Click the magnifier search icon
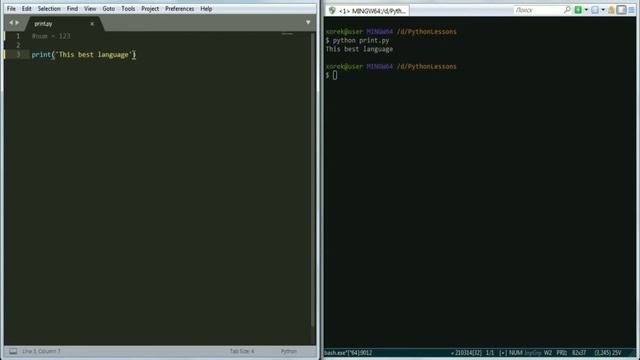 (567, 10)
